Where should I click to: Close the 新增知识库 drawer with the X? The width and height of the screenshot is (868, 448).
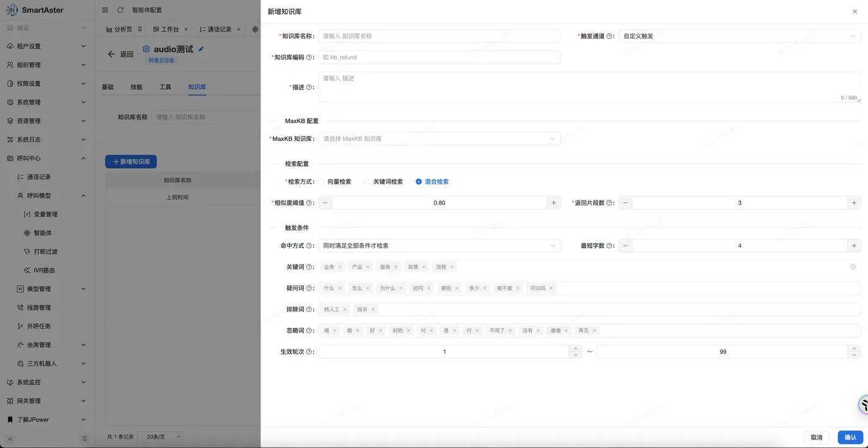tap(855, 12)
